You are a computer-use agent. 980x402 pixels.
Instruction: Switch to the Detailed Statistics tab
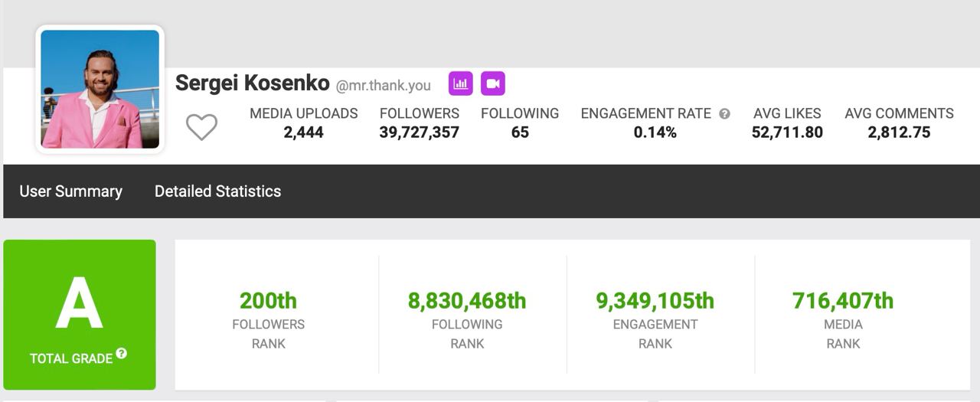(x=217, y=191)
